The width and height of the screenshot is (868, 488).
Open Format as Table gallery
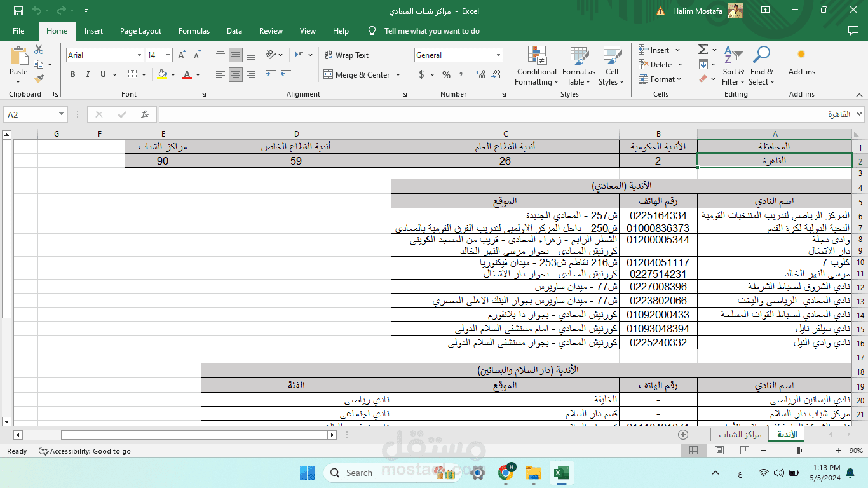[579, 65]
